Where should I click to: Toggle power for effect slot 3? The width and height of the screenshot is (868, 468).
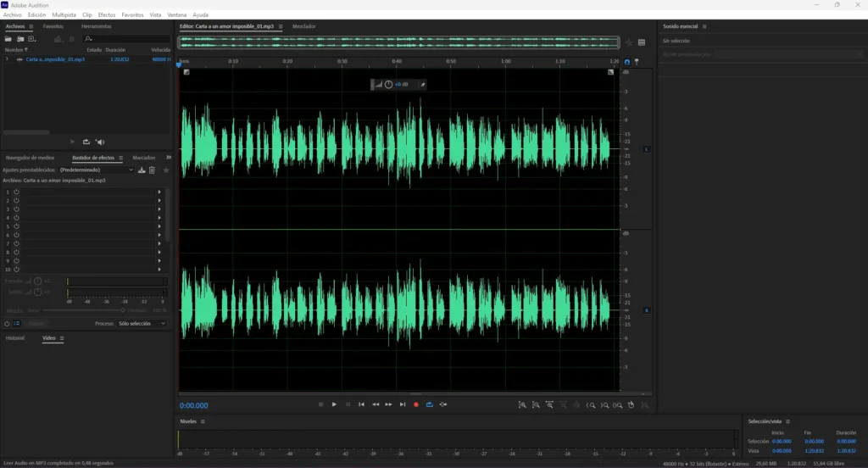pos(17,209)
